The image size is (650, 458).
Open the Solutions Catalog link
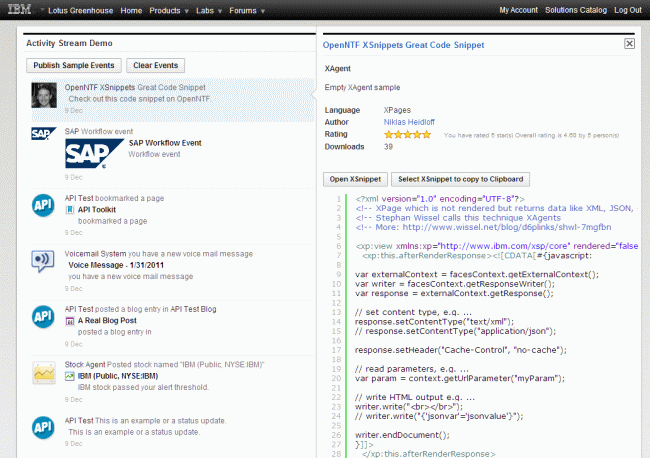pyautogui.click(x=576, y=10)
